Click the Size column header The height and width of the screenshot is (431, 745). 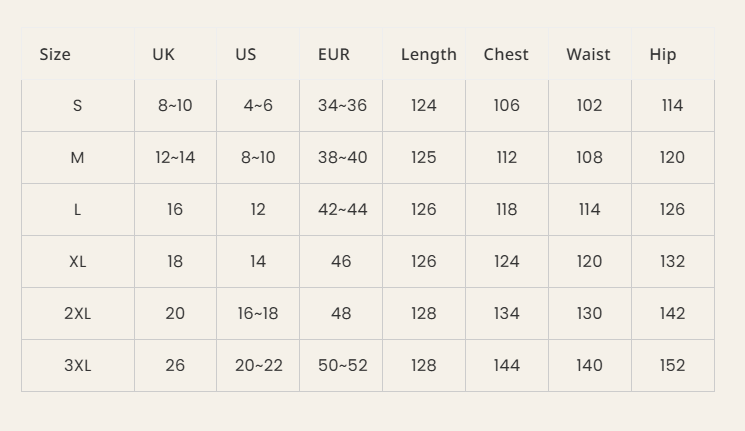click(x=55, y=55)
